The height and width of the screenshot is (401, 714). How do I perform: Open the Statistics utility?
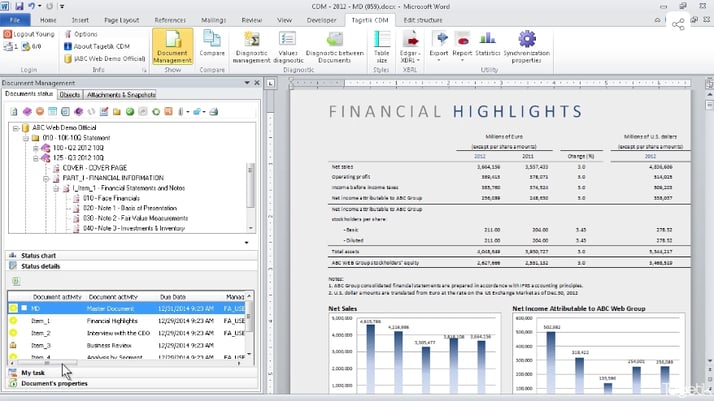pyautogui.click(x=488, y=44)
